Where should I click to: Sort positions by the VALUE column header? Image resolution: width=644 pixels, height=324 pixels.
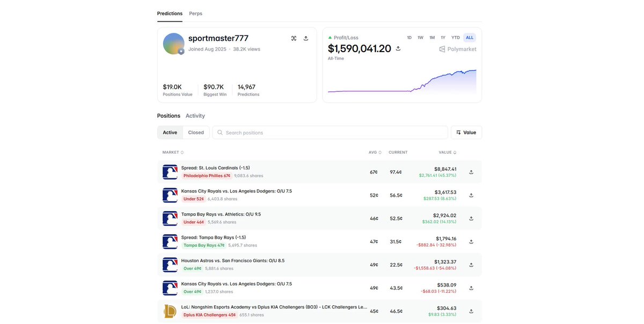point(448,152)
